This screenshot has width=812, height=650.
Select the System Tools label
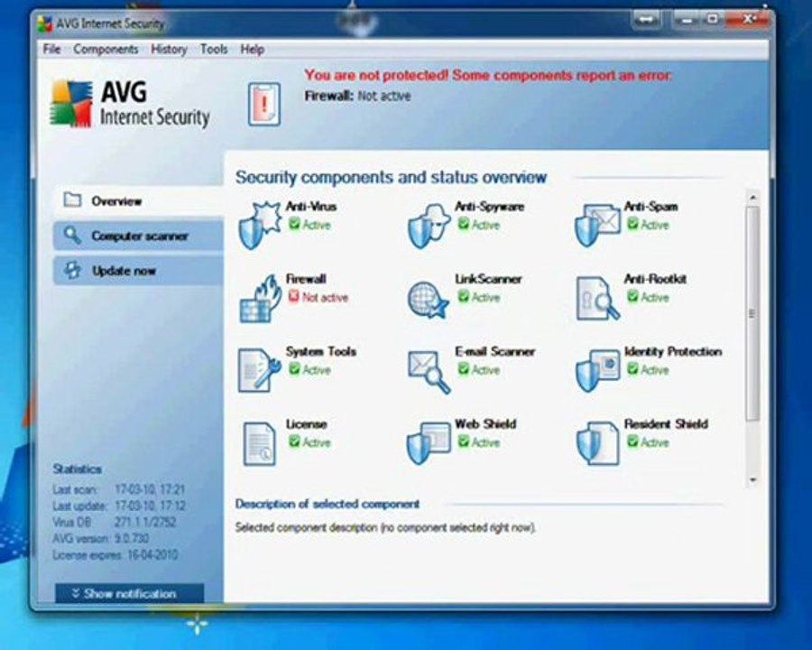[321, 351]
